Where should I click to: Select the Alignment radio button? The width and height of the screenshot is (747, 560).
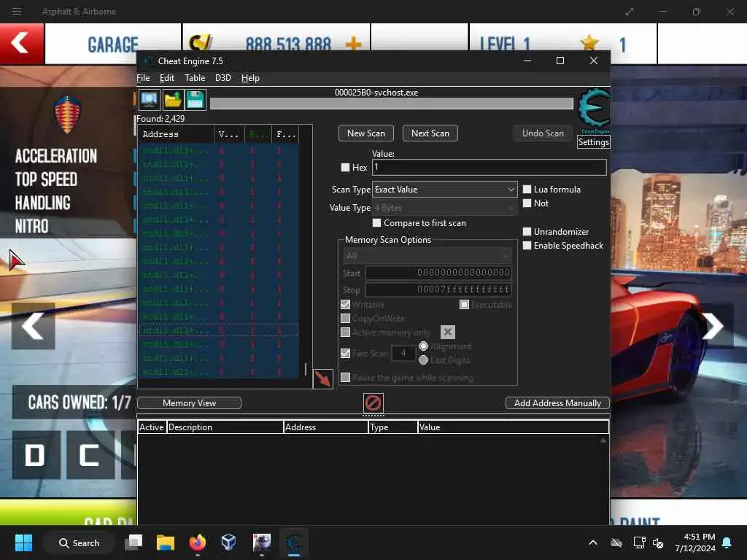tap(423, 346)
